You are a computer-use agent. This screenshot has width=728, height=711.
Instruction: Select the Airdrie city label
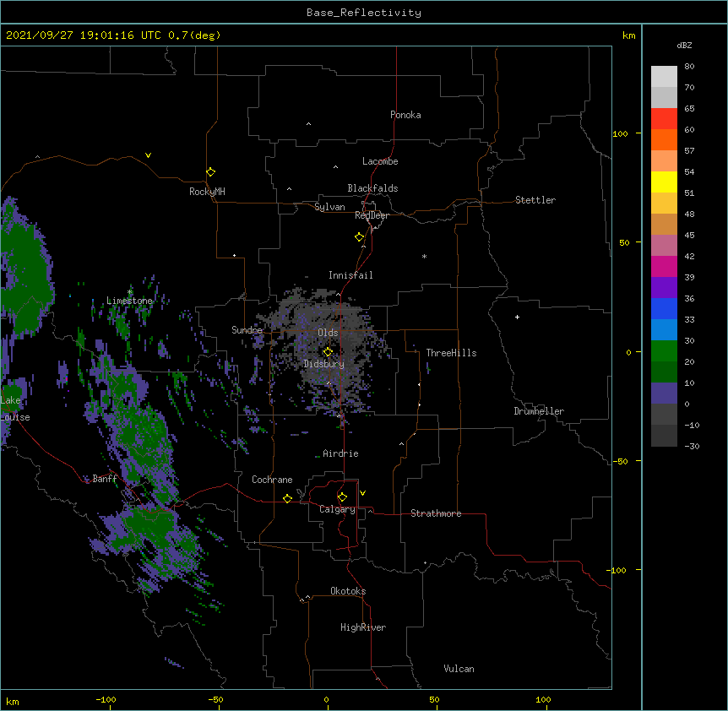[x=340, y=453]
